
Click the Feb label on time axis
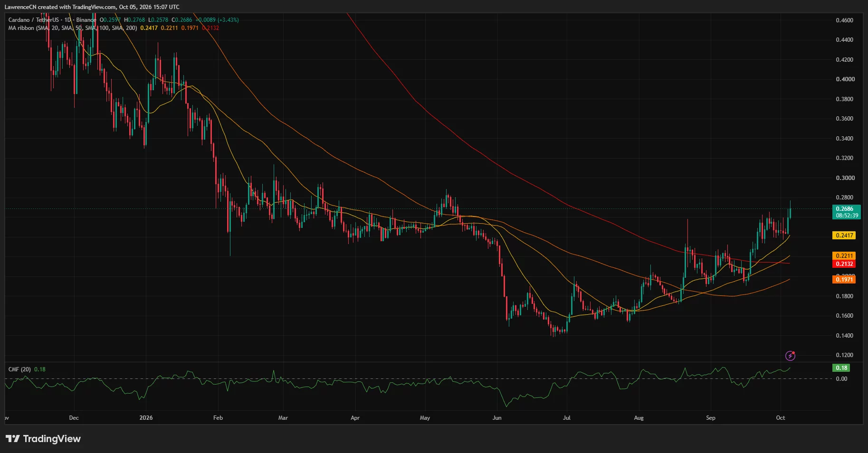pyautogui.click(x=218, y=418)
